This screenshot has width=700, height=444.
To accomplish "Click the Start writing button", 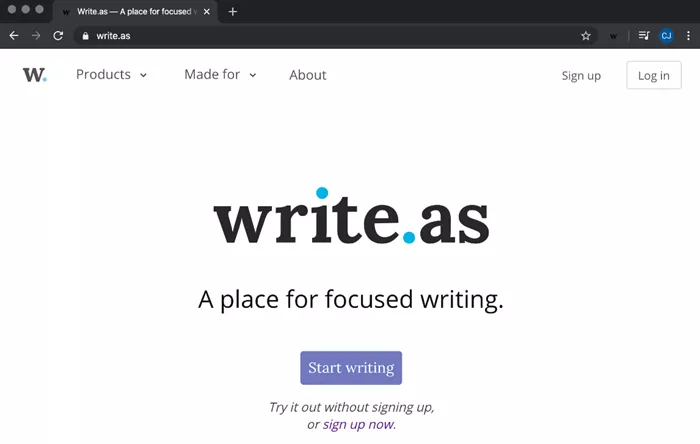I will click(351, 368).
